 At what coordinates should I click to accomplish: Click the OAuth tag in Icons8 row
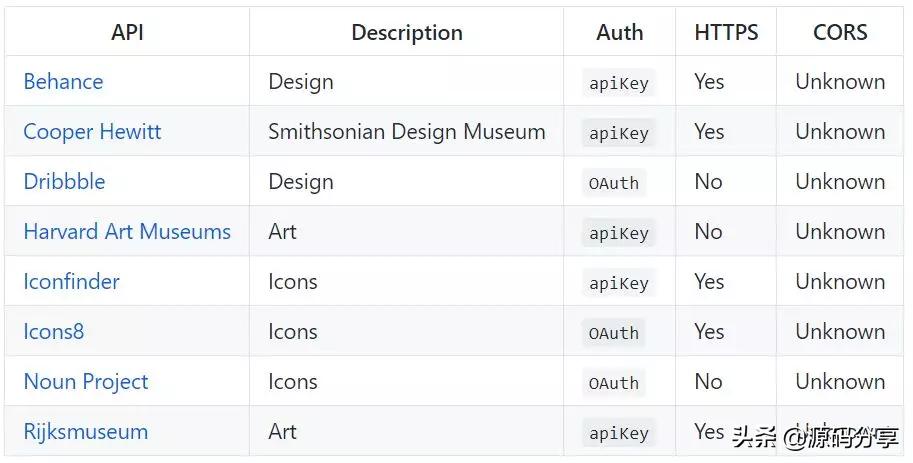(614, 333)
